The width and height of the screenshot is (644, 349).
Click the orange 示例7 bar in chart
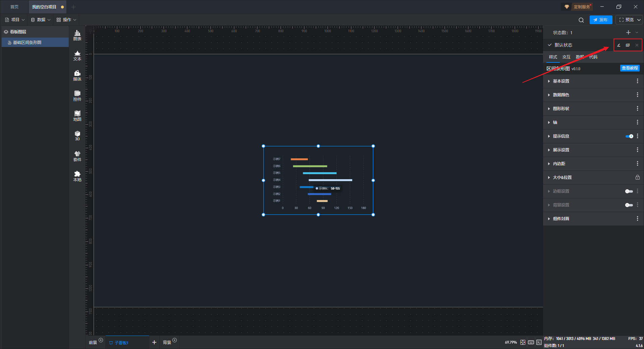[x=299, y=159]
